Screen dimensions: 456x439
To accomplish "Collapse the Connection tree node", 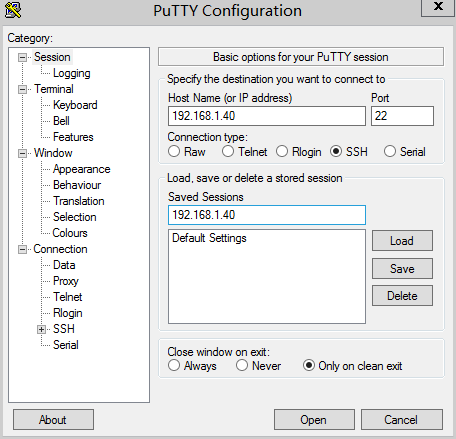I will [x=22, y=249].
